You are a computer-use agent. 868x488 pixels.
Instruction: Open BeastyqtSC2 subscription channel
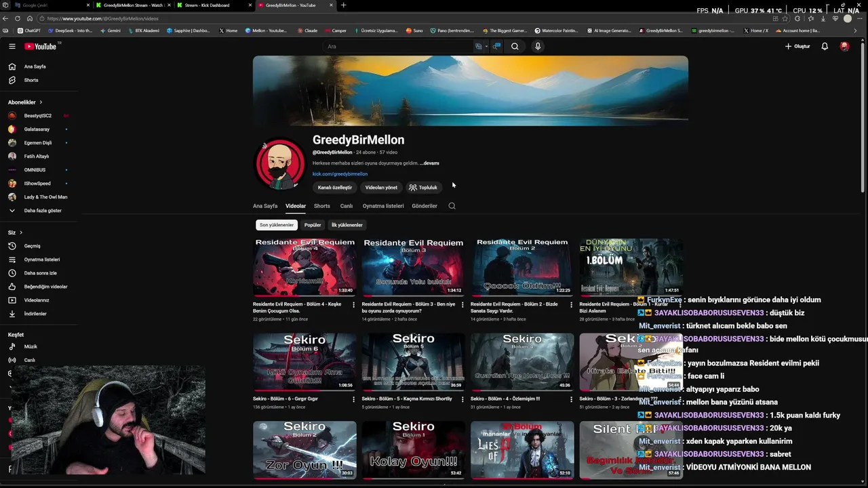[39, 116]
